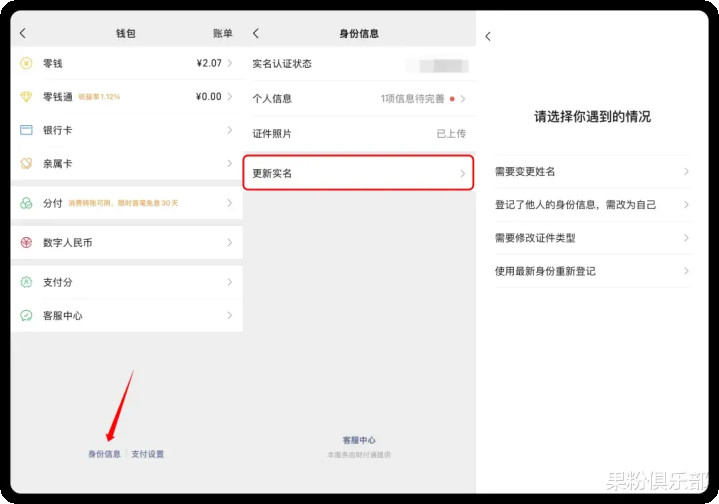Screen dimensions: 719x504
Task: Tap the 收益率1.12% label
Action: [x=99, y=97]
